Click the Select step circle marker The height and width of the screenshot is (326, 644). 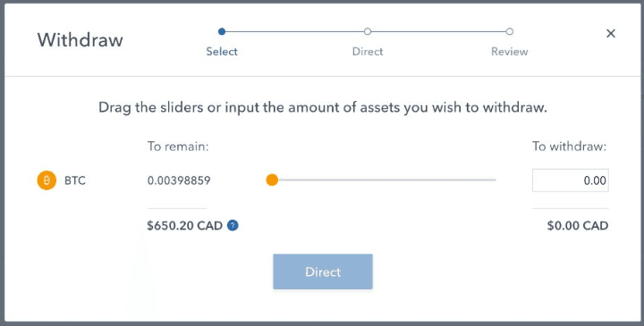222,31
